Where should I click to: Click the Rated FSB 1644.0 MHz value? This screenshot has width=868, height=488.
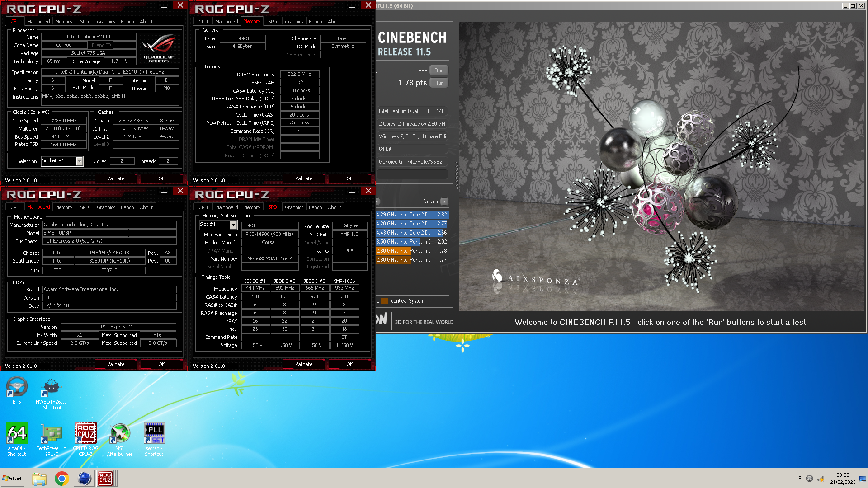63,145
